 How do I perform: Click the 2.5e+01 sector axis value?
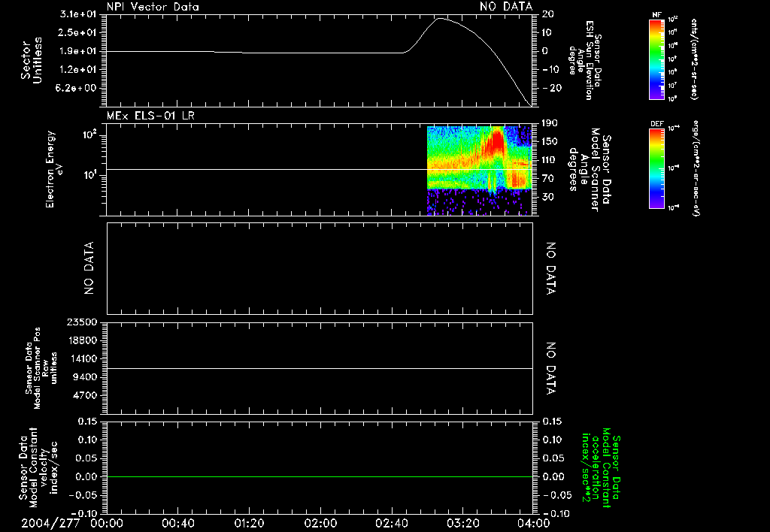pyautogui.click(x=78, y=32)
